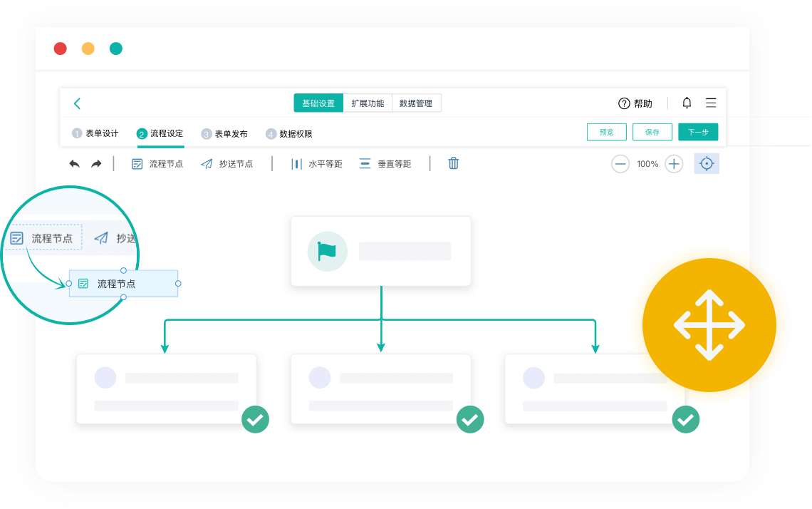
Task: Increase zoom with the plus control
Action: [674, 163]
